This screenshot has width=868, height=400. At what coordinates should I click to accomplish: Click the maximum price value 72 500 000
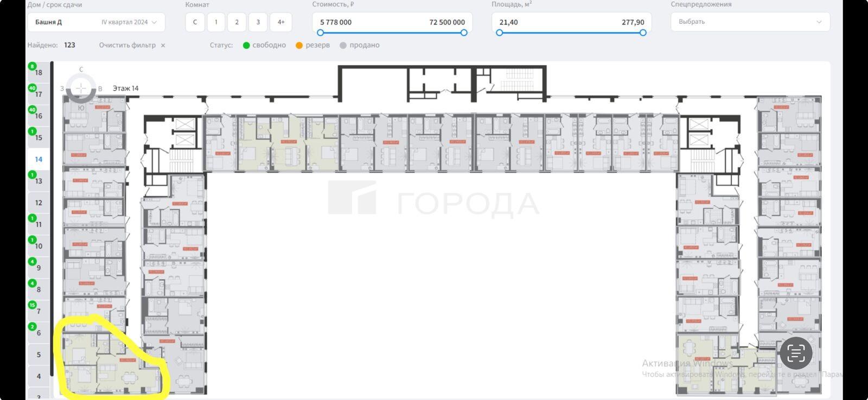coord(447,22)
